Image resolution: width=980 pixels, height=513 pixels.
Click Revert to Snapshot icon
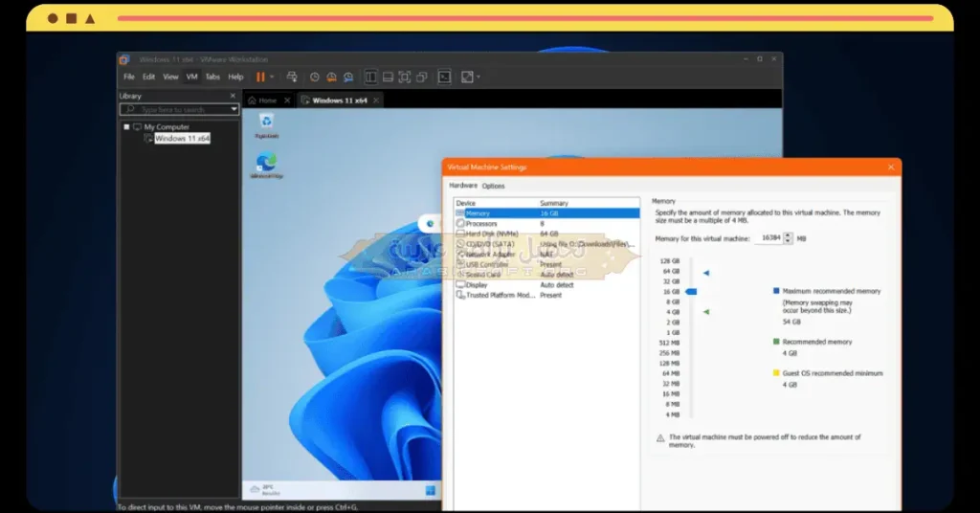coord(331,77)
